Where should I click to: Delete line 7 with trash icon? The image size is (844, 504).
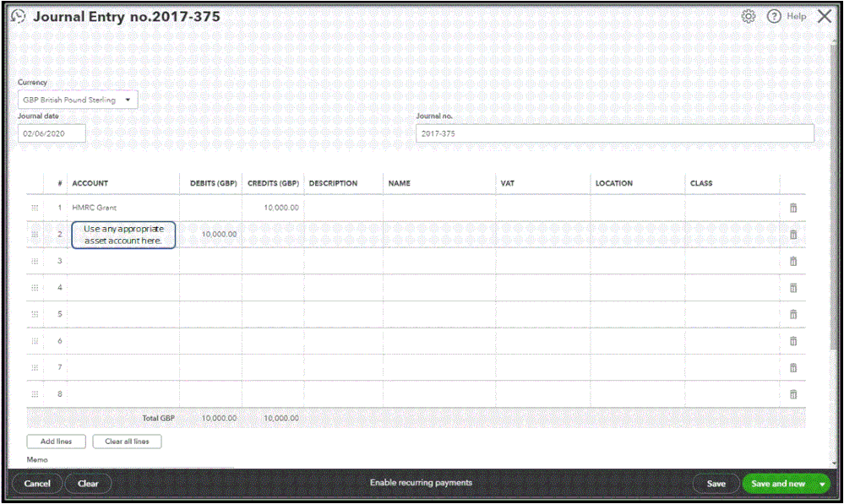(x=792, y=368)
